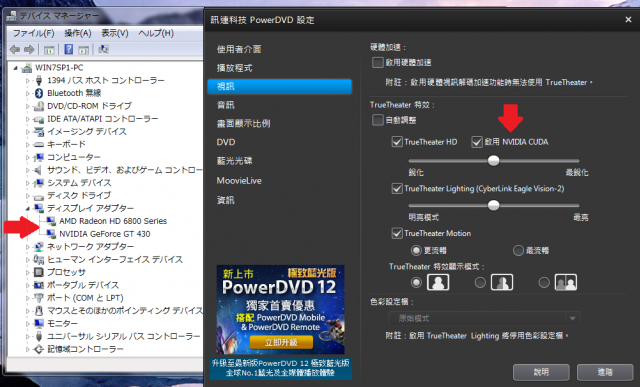Click the 說明 button

541,372
